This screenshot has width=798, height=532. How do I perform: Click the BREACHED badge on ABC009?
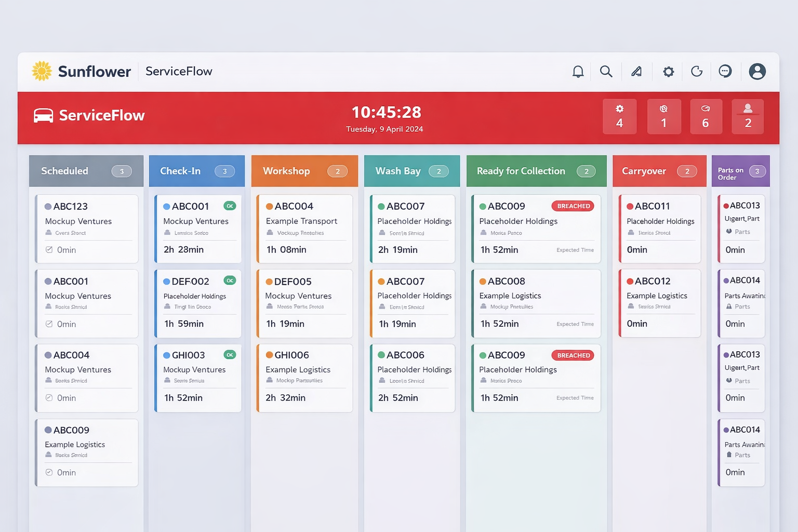[x=573, y=206]
